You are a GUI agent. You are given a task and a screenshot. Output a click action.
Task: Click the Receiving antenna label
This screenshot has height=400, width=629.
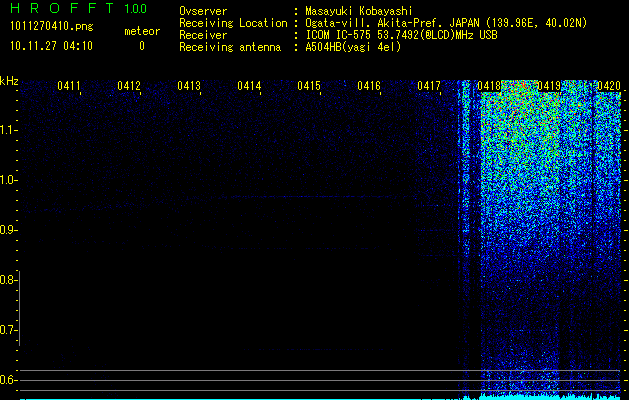(230, 47)
